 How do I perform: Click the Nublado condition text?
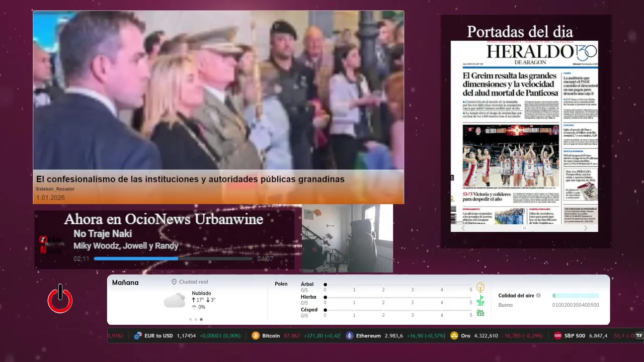[x=201, y=293]
